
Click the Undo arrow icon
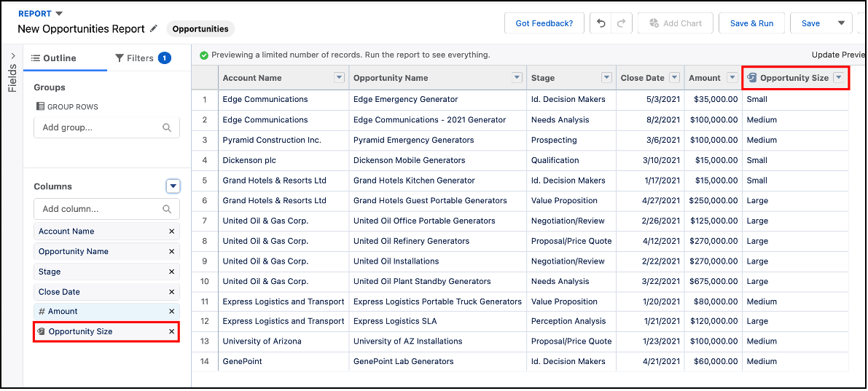click(601, 23)
